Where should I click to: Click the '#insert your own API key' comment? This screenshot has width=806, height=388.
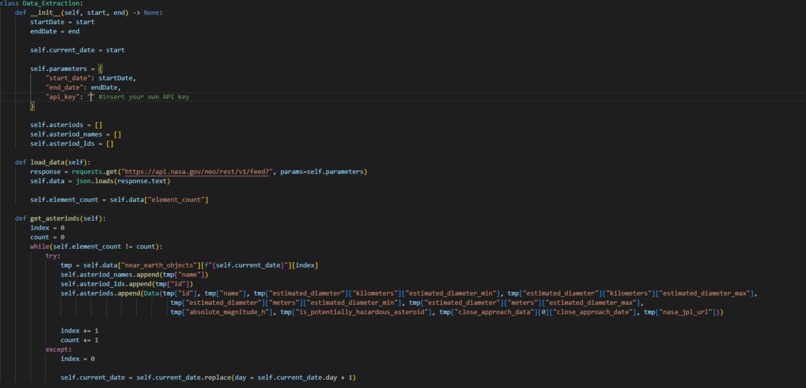[144, 97]
